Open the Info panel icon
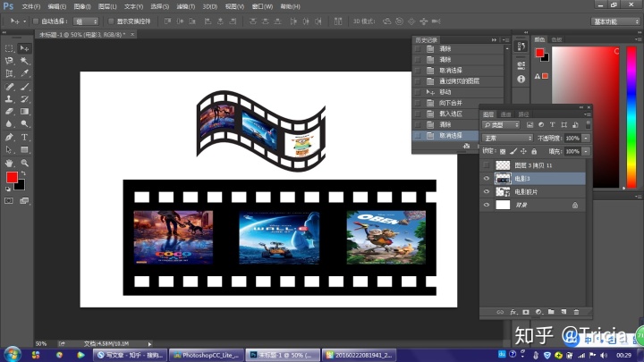The width and height of the screenshot is (644, 362). [x=521, y=79]
